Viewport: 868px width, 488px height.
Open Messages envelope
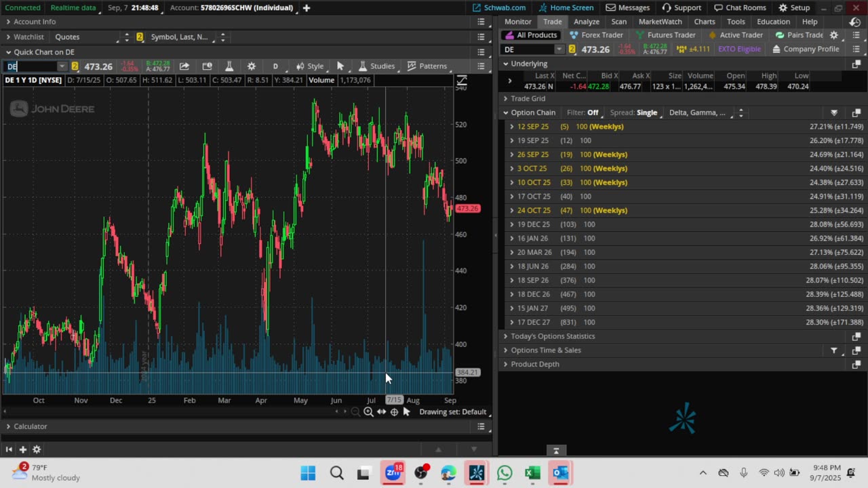click(627, 7)
